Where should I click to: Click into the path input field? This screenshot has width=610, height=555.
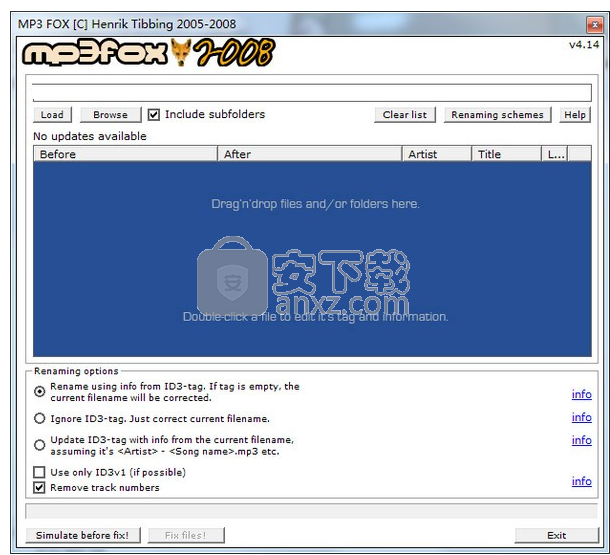312,93
